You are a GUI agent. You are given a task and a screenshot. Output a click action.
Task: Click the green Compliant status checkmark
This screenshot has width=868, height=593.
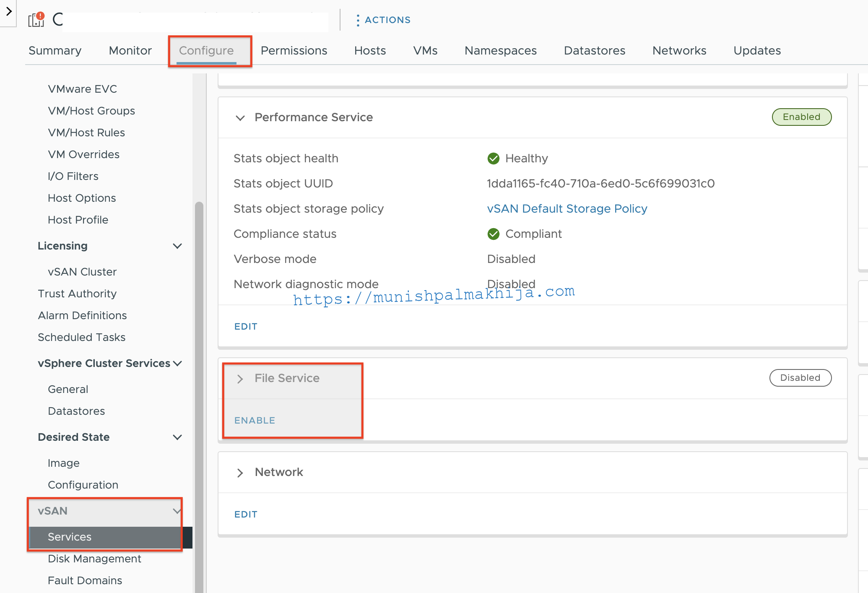coord(494,234)
